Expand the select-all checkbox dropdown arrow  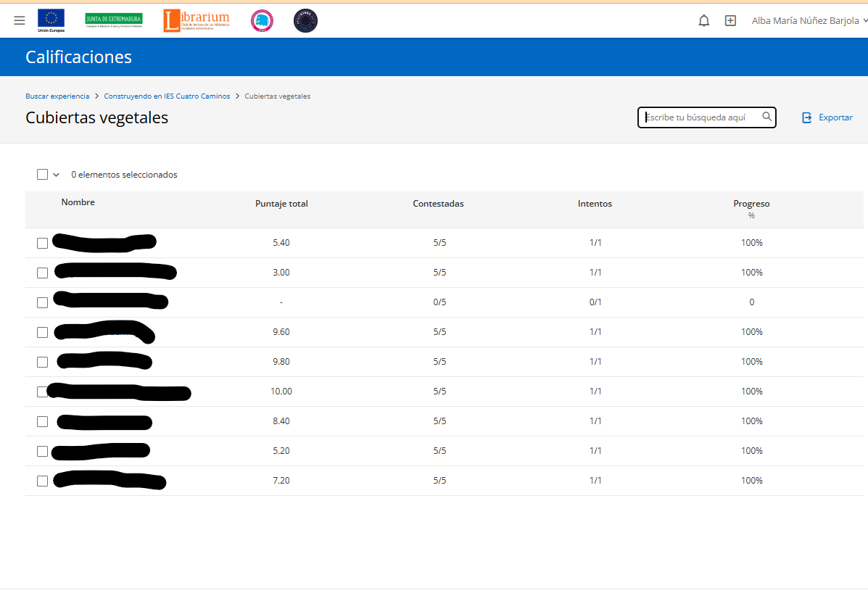click(x=56, y=175)
